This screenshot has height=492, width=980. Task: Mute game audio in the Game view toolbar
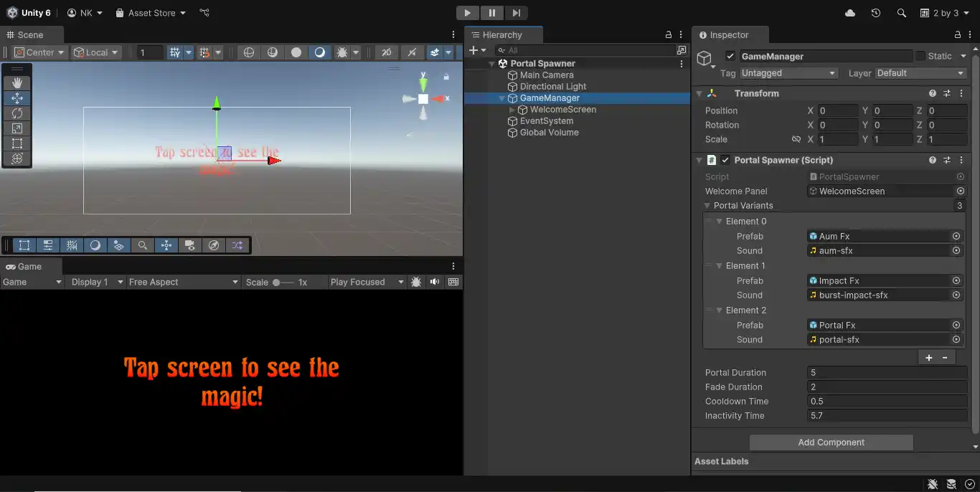pyautogui.click(x=435, y=282)
